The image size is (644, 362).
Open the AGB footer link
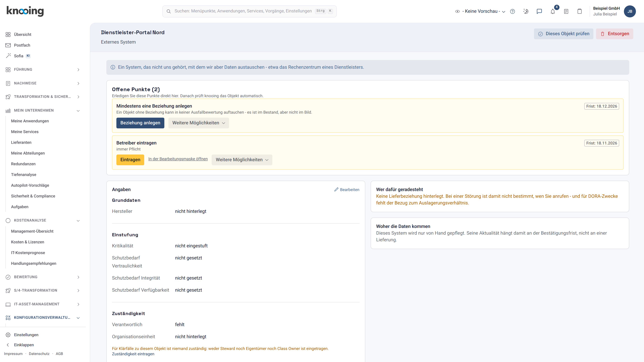[x=59, y=354]
